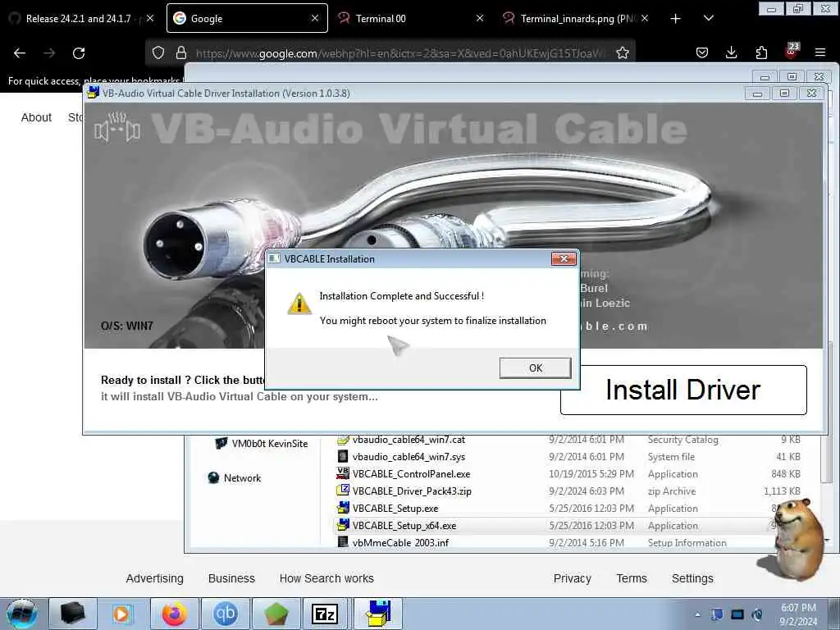Open the Business footer link

(231, 578)
